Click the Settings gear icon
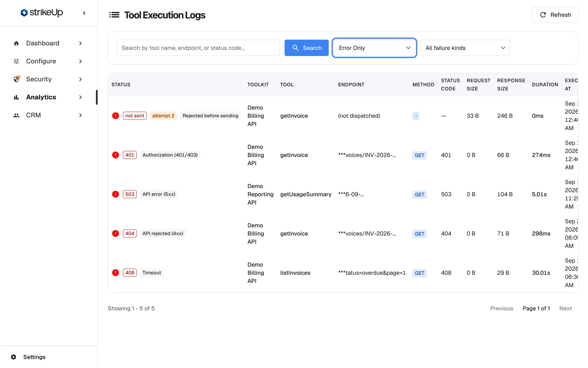588x368 pixels. pos(13,357)
